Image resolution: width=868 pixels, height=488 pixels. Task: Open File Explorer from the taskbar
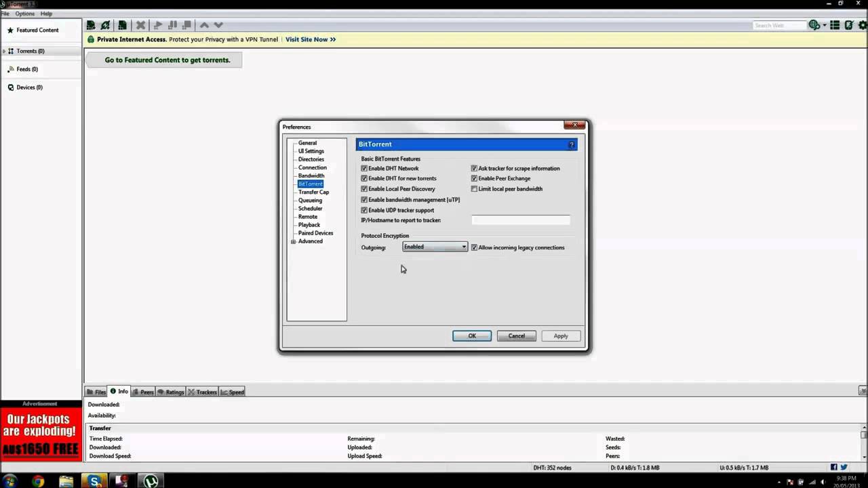(66, 481)
